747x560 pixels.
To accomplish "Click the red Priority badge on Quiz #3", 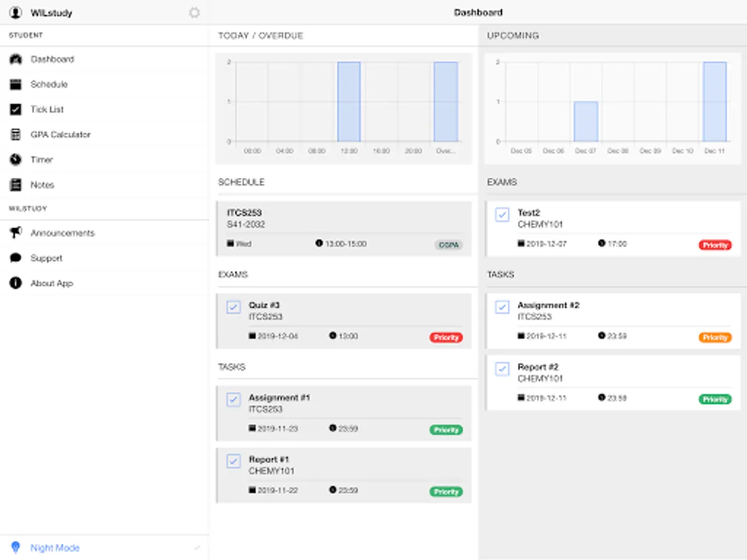I will point(446,337).
